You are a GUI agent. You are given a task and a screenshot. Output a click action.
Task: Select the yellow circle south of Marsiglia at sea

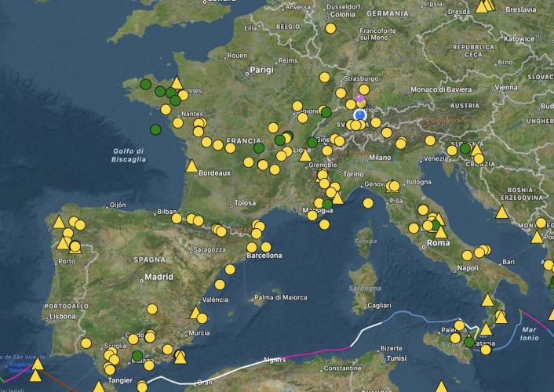[x=324, y=224]
